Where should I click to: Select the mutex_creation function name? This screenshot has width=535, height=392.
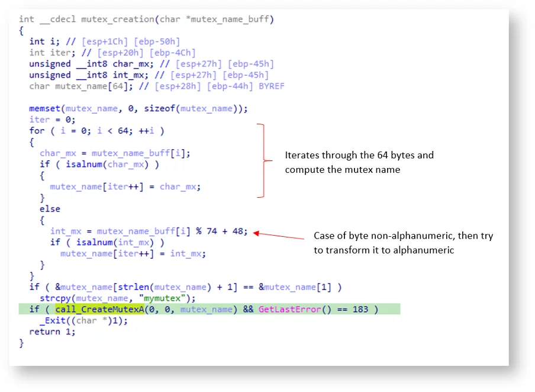[114, 19]
